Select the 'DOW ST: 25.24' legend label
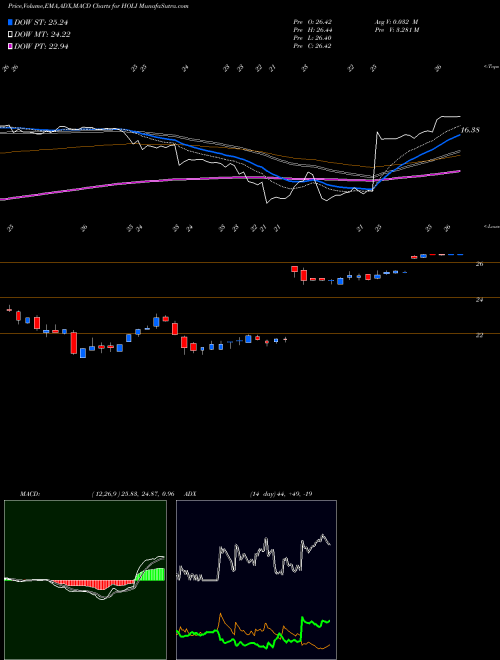This screenshot has width=500, height=660. pos(41,23)
